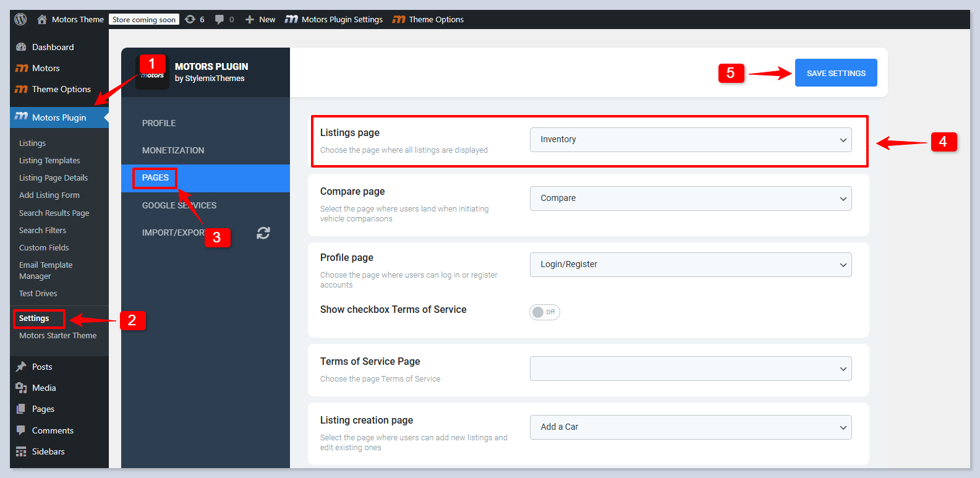Click the WordPress logo icon
This screenshot has height=478, width=980.
pyautogui.click(x=20, y=19)
